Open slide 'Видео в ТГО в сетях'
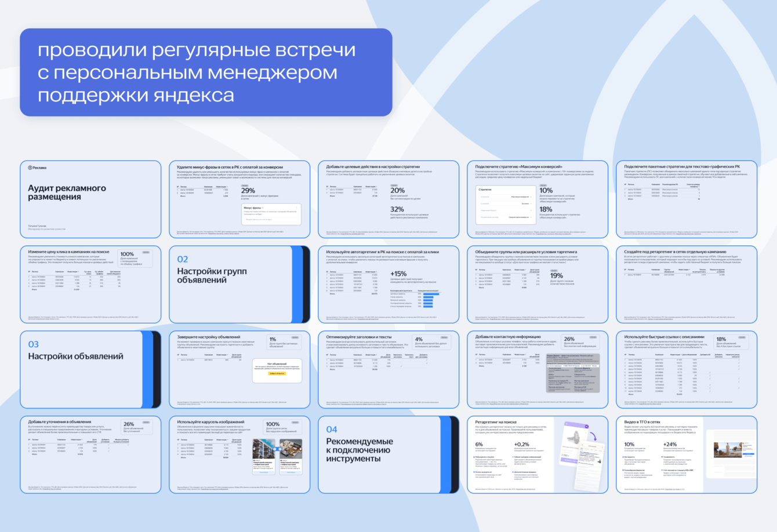This screenshot has height=532, width=777. point(687,455)
